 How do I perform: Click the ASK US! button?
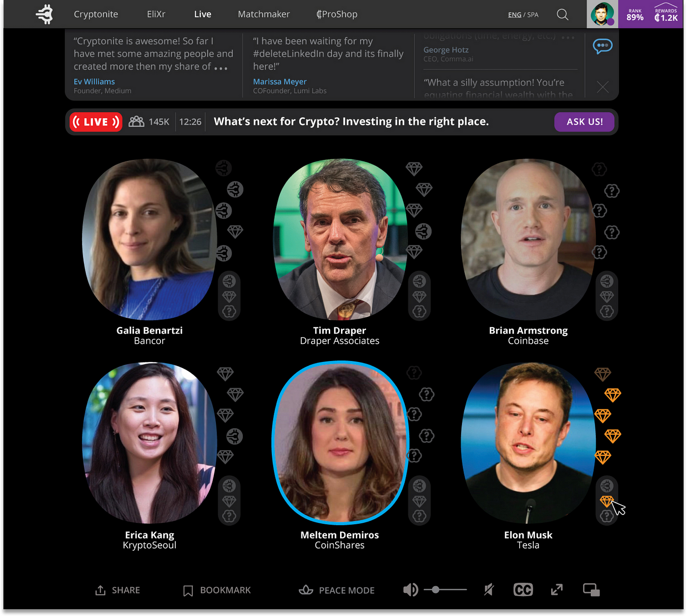click(584, 122)
